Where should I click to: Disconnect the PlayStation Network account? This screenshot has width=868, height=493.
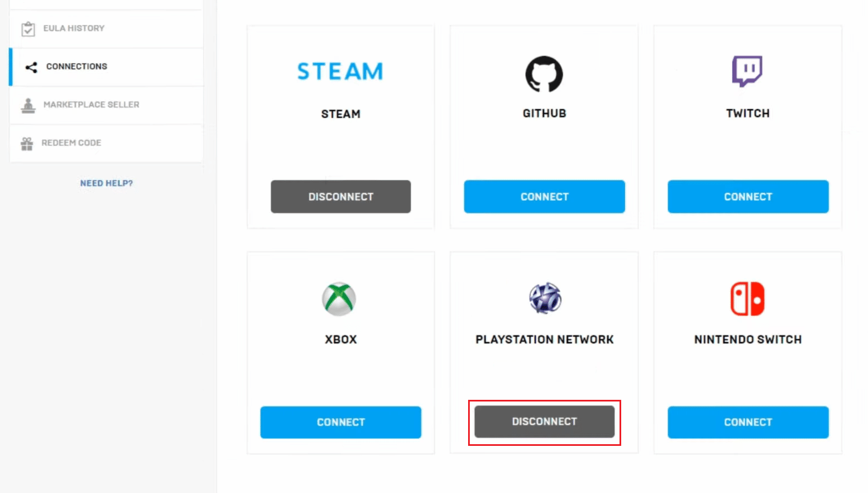click(x=544, y=421)
